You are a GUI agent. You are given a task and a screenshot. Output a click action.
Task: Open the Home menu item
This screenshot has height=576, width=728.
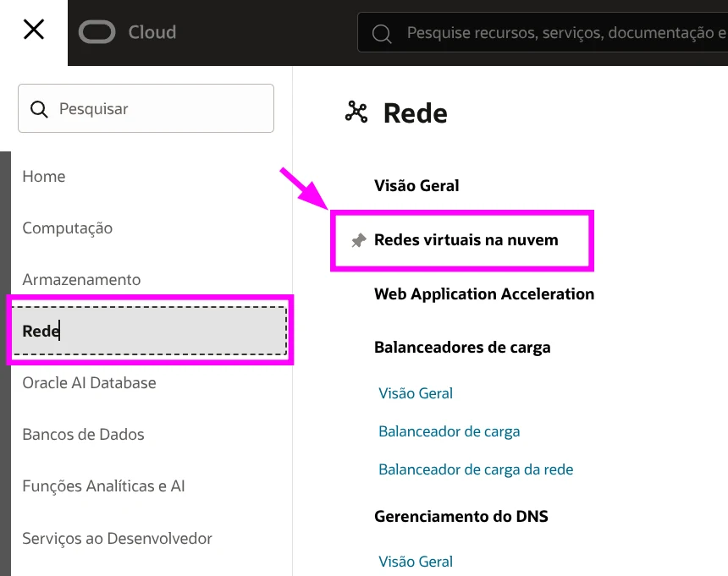pos(44,176)
